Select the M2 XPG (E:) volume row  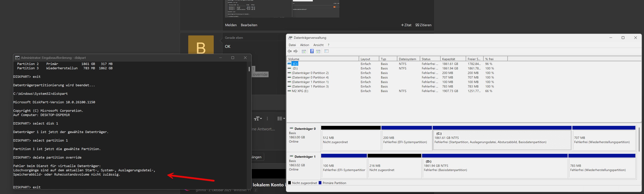point(300,91)
